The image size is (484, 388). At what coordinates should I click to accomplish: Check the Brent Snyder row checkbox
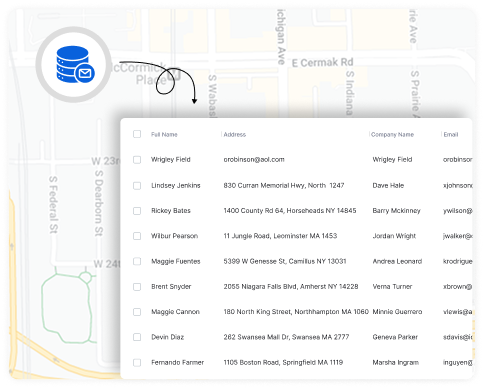pos(137,287)
